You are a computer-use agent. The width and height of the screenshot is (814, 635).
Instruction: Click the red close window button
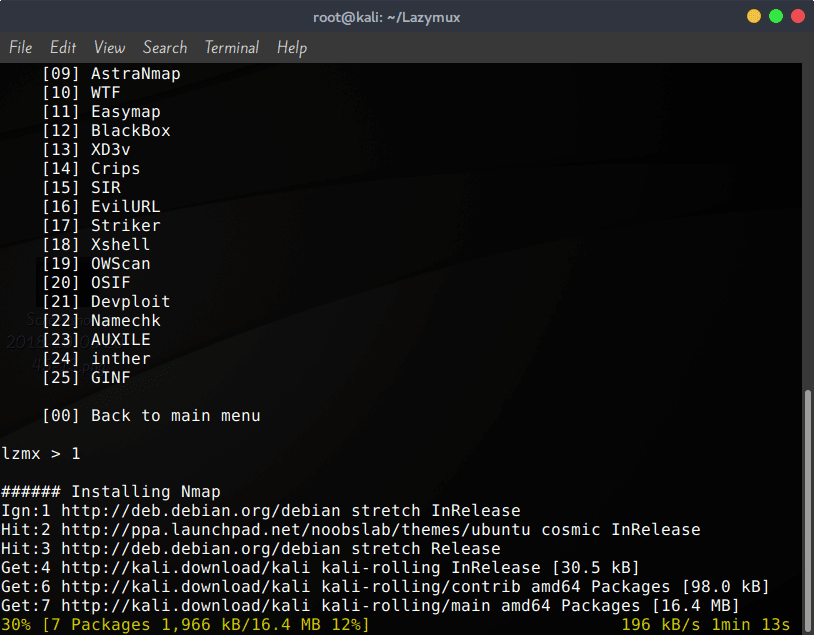tap(798, 17)
